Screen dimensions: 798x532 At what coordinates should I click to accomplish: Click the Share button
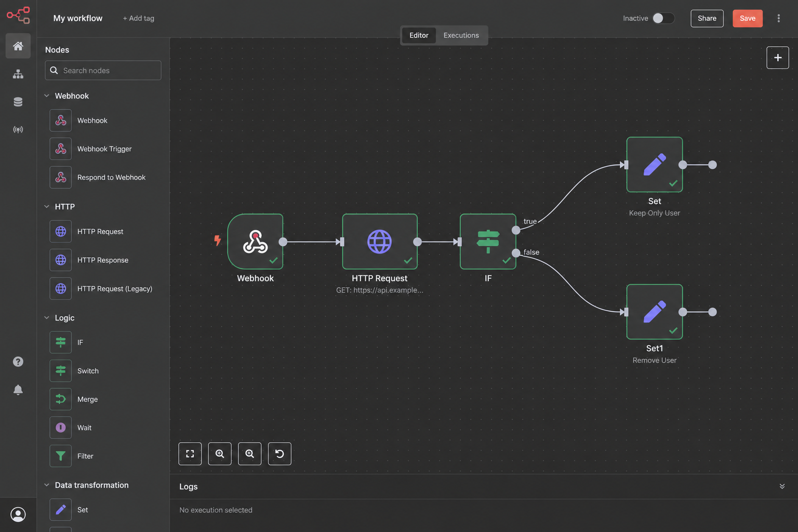click(707, 18)
